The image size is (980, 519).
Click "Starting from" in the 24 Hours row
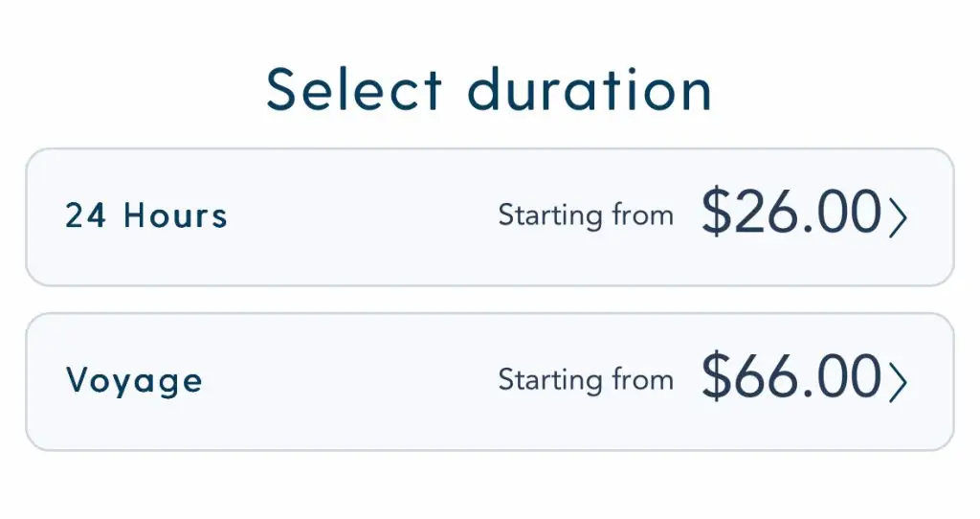click(x=586, y=215)
